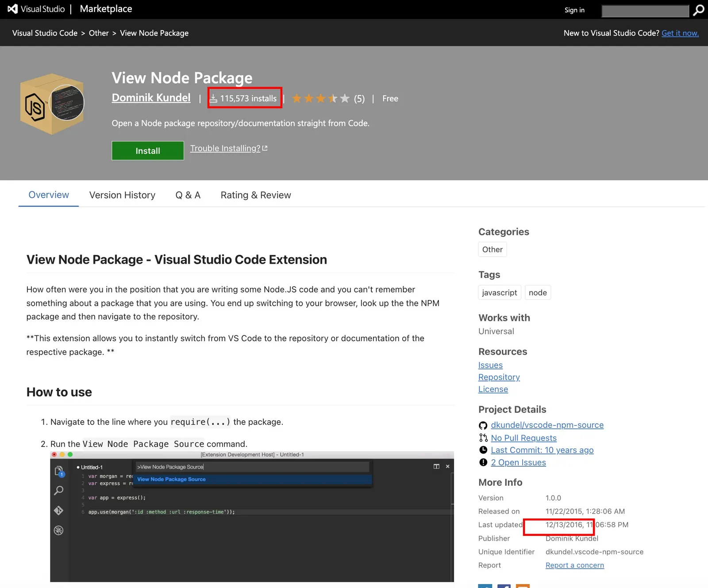The image size is (708, 588).
Task: Click the debug icon in the VS Code screenshot
Action: point(58,530)
